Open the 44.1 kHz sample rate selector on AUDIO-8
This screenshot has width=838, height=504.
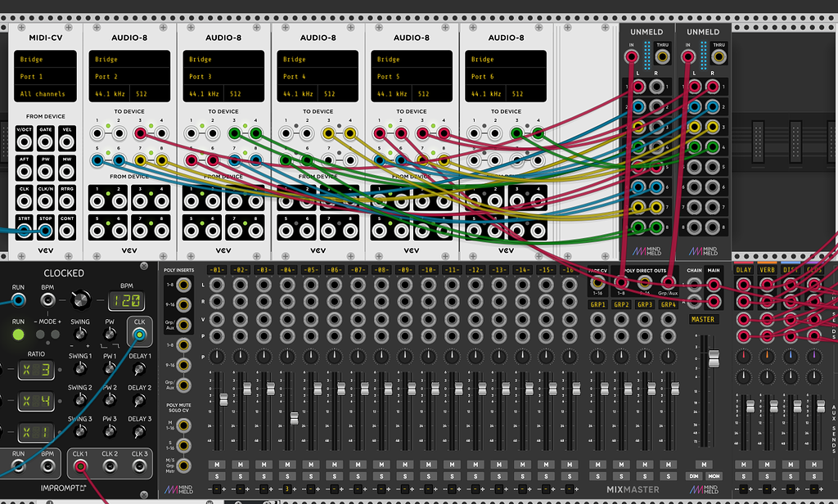coord(110,92)
